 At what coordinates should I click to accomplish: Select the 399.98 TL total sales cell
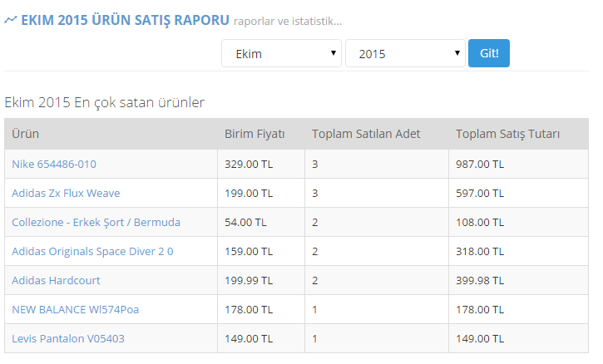pos(480,281)
